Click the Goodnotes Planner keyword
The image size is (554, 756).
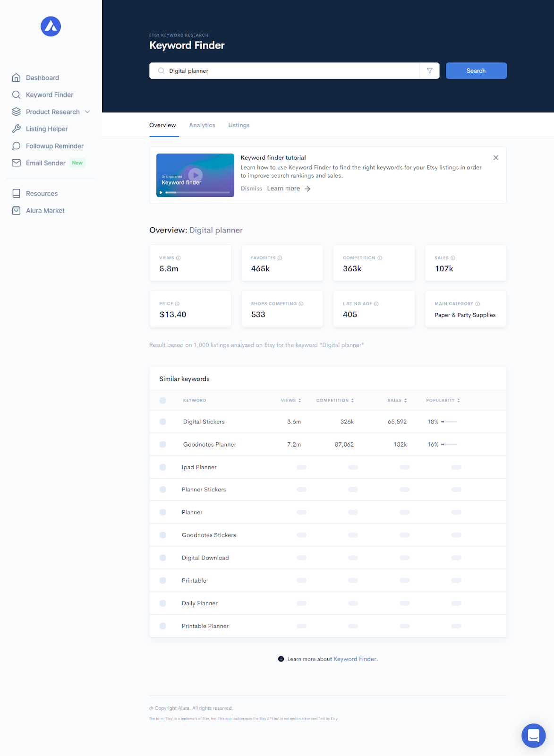coord(210,445)
